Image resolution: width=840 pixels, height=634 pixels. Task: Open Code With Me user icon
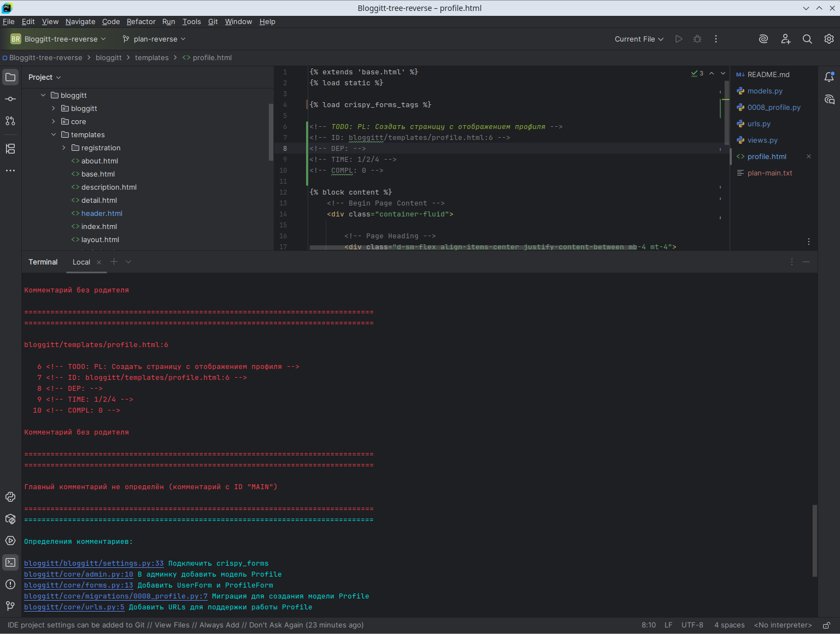click(785, 39)
